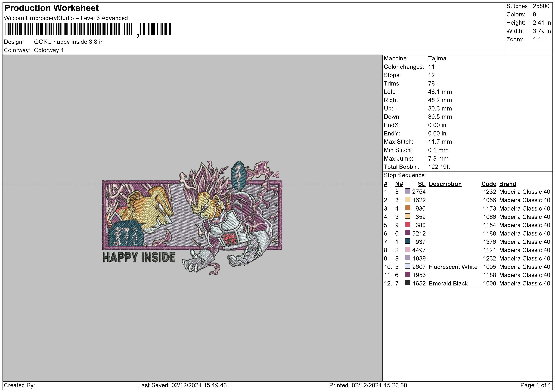This screenshot has width=555, height=392.
Task: Click the HAPPY INSIDE embroidered text
Action: [x=139, y=257]
